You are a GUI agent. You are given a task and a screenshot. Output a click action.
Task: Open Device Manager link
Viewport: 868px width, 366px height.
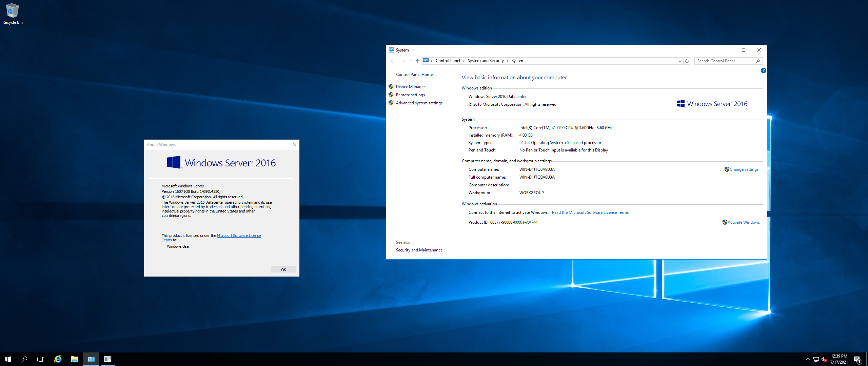click(410, 87)
